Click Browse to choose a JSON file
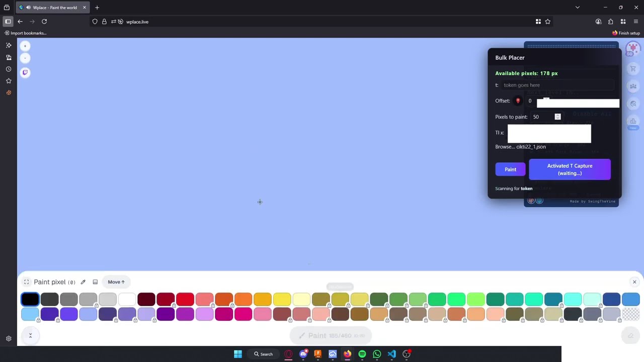The image size is (644, 362). (x=505, y=147)
